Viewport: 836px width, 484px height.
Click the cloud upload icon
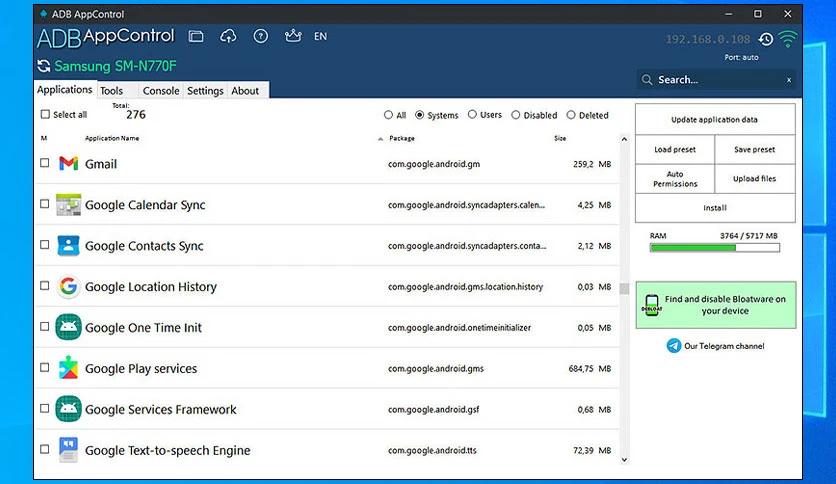pyautogui.click(x=228, y=36)
